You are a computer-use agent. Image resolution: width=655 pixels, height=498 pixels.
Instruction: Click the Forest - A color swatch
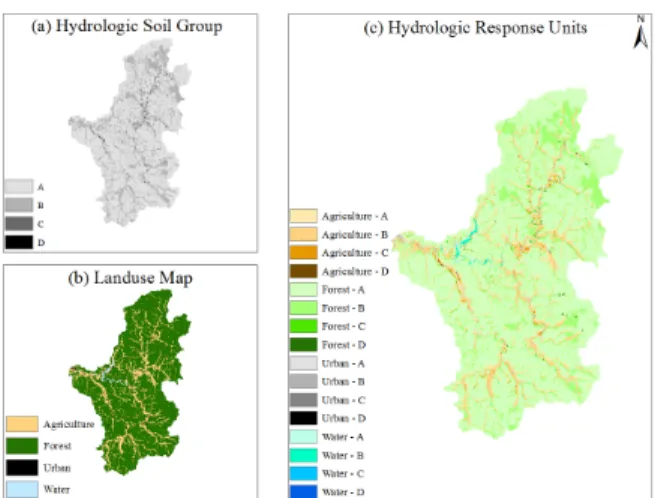(x=304, y=290)
